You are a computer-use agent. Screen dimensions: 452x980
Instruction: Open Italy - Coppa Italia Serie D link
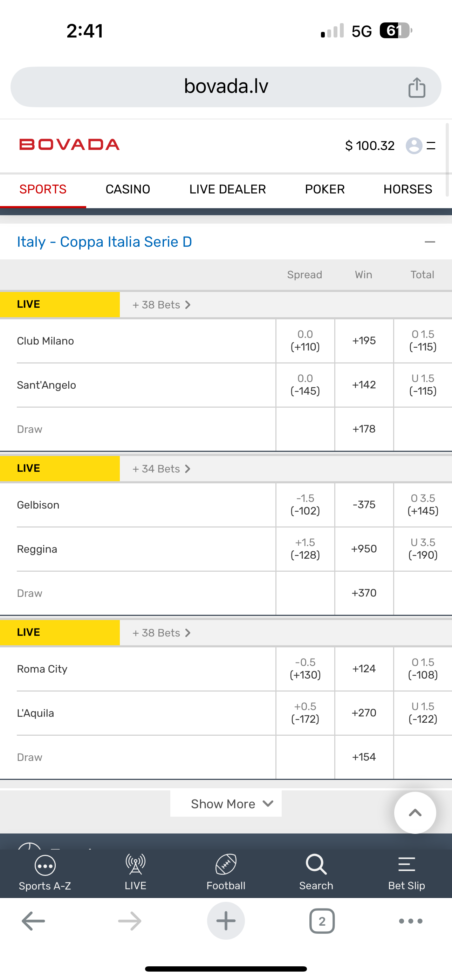tap(105, 242)
